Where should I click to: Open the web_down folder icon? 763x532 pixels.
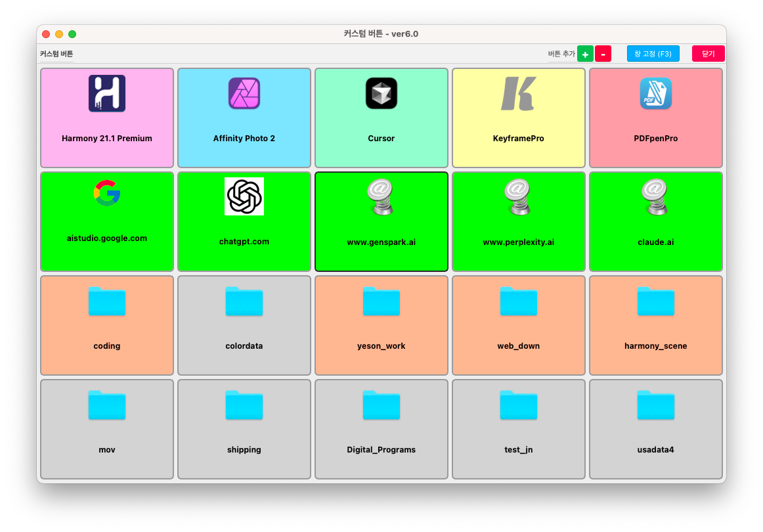519,301
